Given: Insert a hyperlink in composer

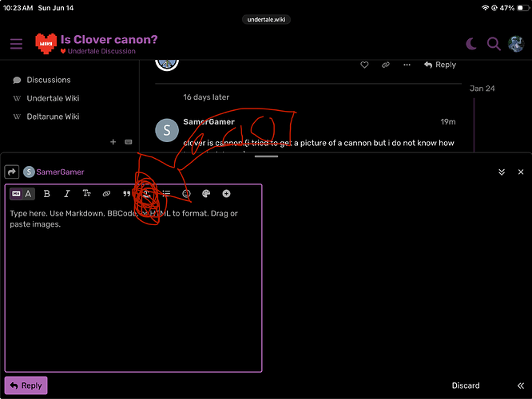Looking at the screenshot, I should point(106,194).
